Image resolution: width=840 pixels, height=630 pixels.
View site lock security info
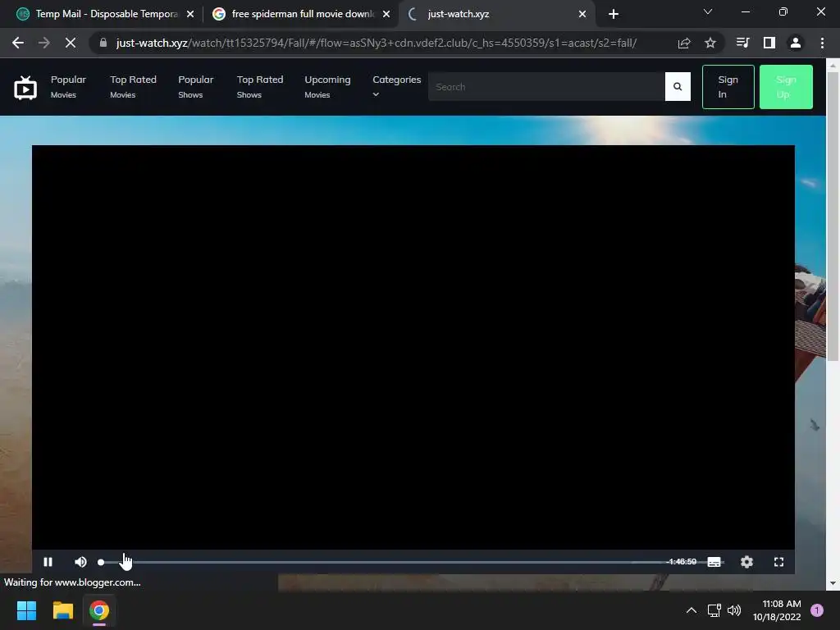pyautogui.click(x=103, y=43)
